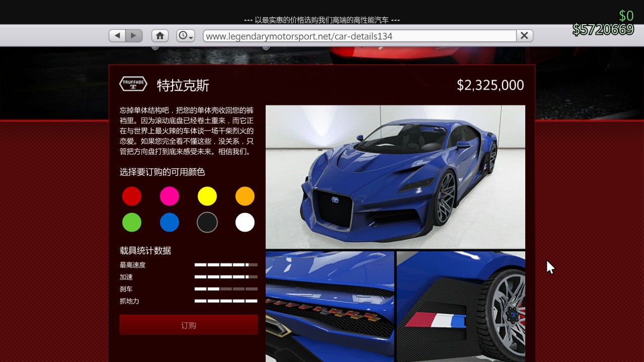Go back with the browser back arrow
The width and height of the screenshot is (644, 362).
pyautogui.click(x=118, y=36)
